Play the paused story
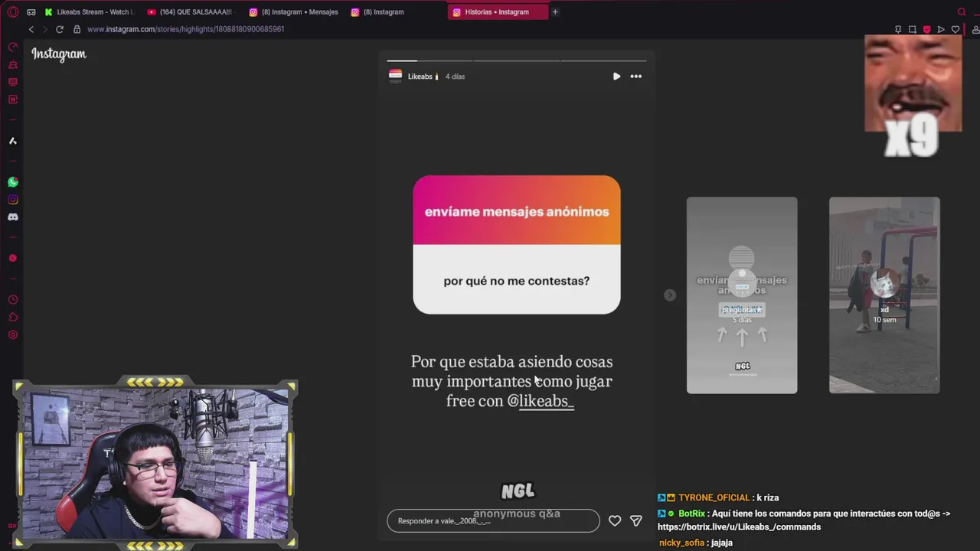The width and height of the screenshot is (980, 551). click(x=616, y=77)
